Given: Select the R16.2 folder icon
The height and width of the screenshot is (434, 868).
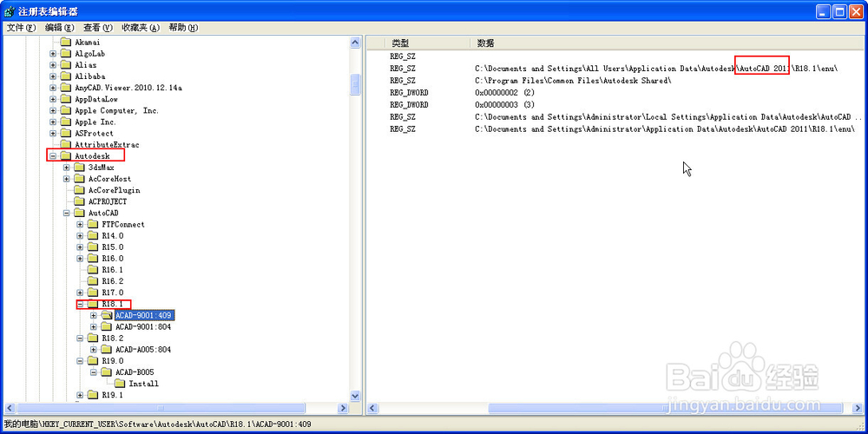Looking at the screenshot, I should click(x=93, y=281).
